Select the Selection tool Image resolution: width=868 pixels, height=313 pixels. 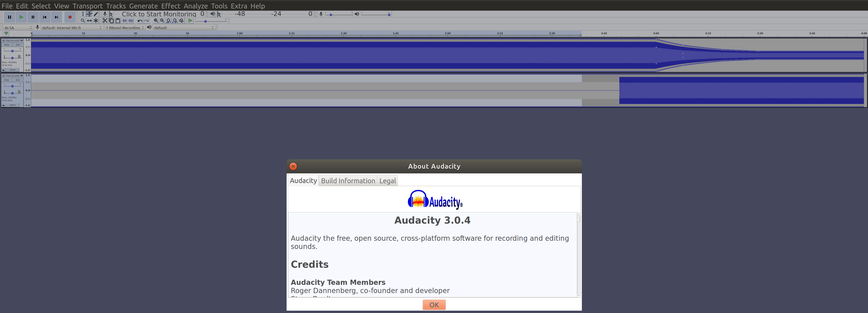coord(83,14)
